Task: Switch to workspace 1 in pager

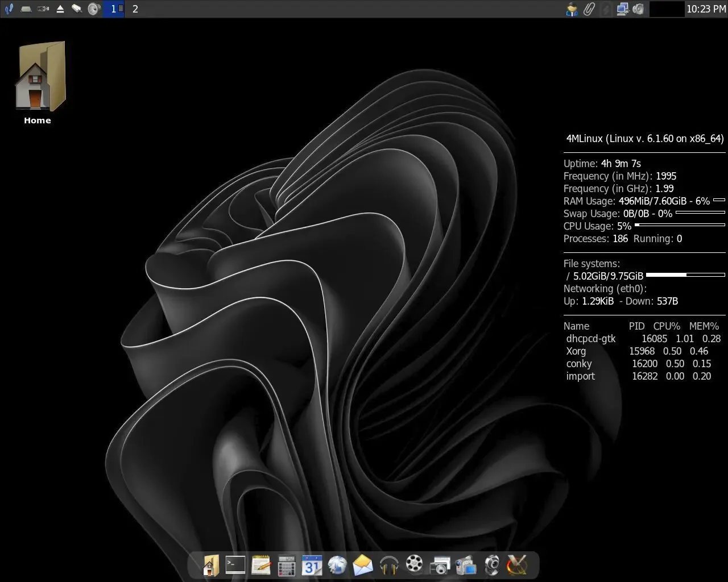Action: (114, 9)
